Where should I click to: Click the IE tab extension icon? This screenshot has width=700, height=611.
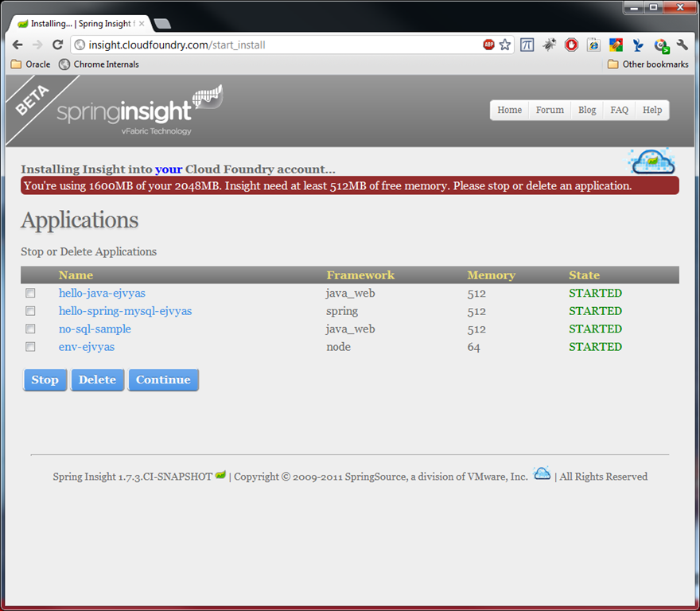point(593,45)
